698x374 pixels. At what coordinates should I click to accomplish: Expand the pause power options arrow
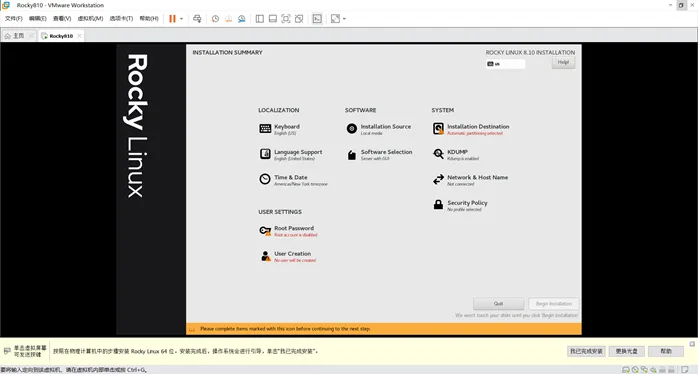coord(181,19)
